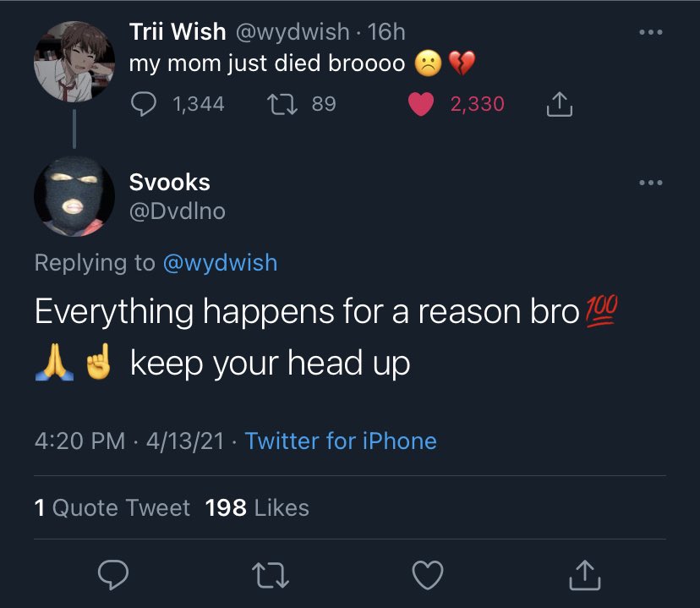The image size is (700, 608).
Task: Open more options for Trii Wish's tweet
Action: 650,32
